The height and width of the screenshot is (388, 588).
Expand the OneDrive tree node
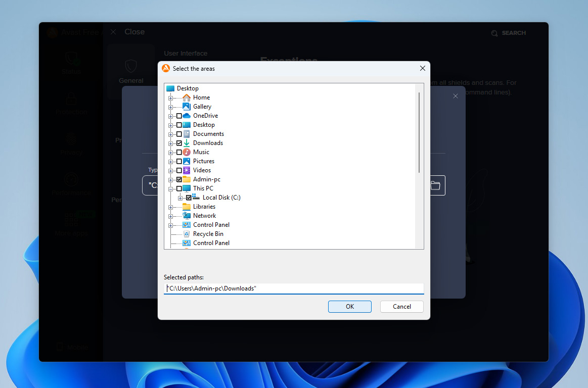170,116
